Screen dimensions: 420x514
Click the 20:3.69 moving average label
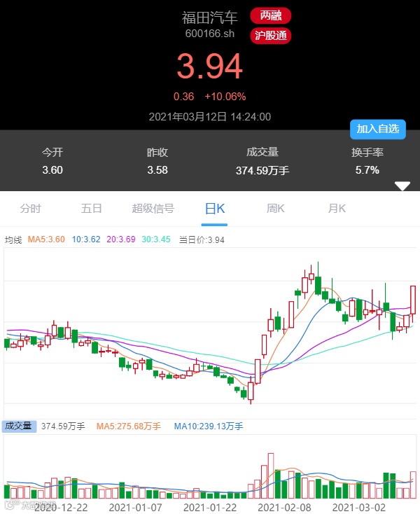[x=121, y=239]
